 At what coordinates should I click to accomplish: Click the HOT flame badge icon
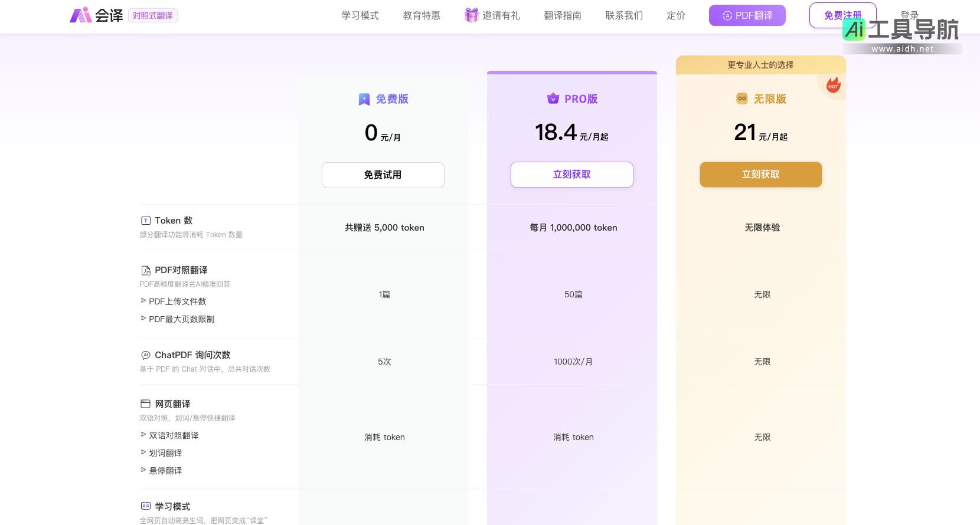click(x=833, y=85)
